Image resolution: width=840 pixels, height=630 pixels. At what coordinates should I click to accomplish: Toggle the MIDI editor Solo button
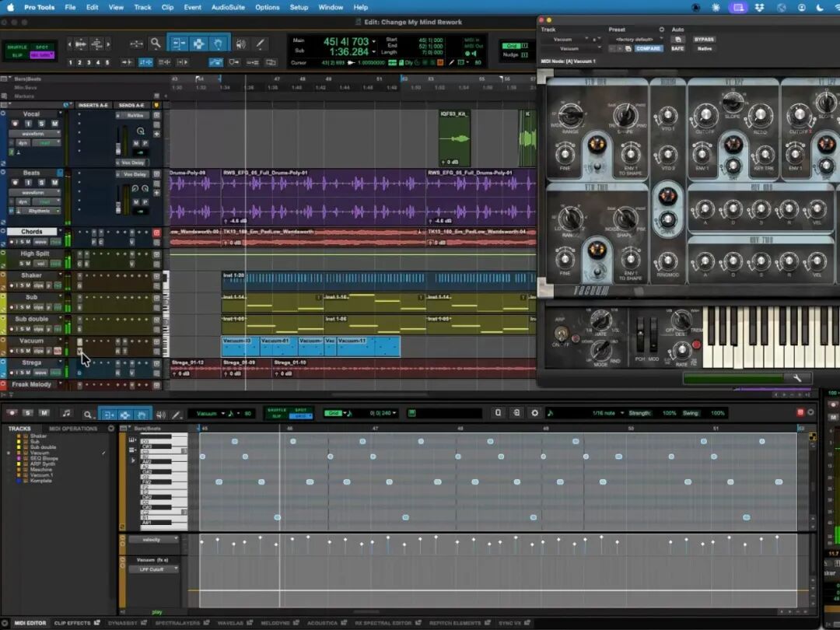point(28,413)
